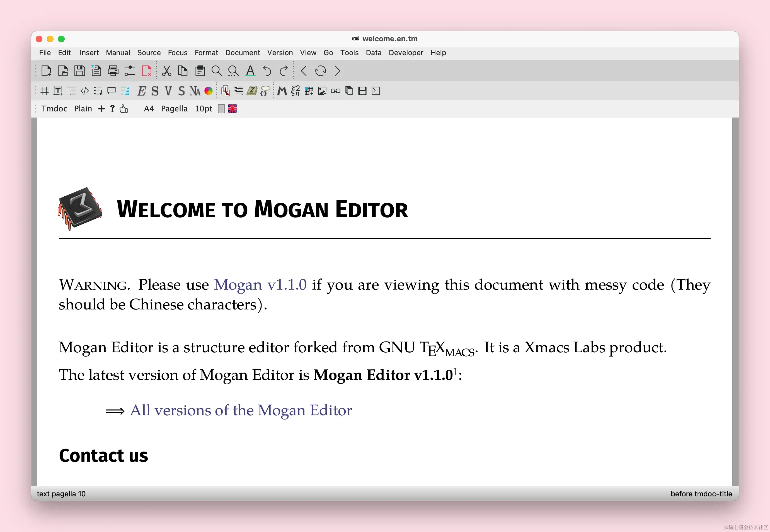
Task: Click the Save document floppy icon
Action: (79, 71)
